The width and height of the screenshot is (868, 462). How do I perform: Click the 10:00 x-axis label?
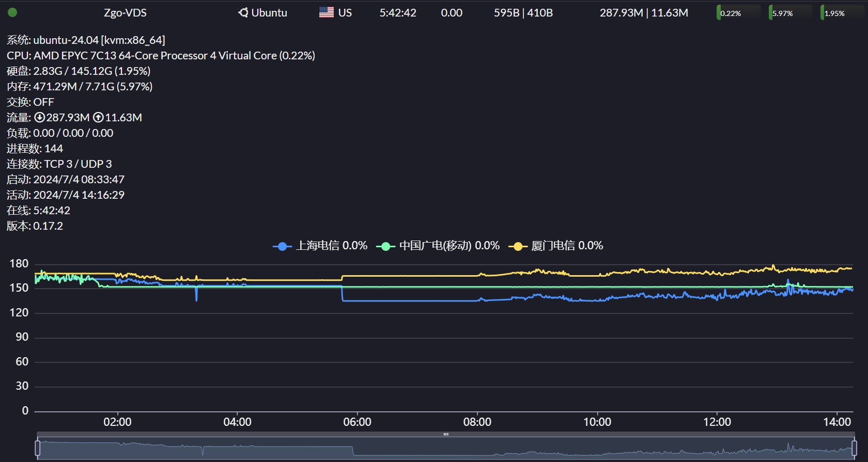coord(597,422)
